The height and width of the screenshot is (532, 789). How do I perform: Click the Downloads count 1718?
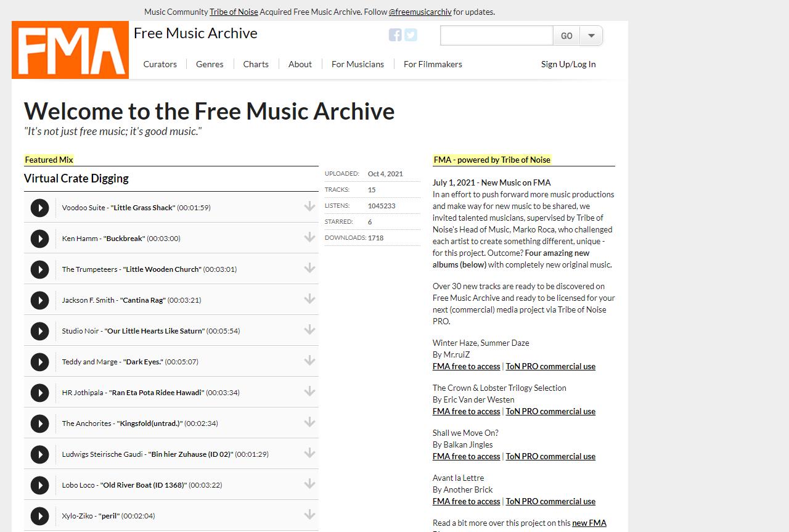[x=375, y=238]
